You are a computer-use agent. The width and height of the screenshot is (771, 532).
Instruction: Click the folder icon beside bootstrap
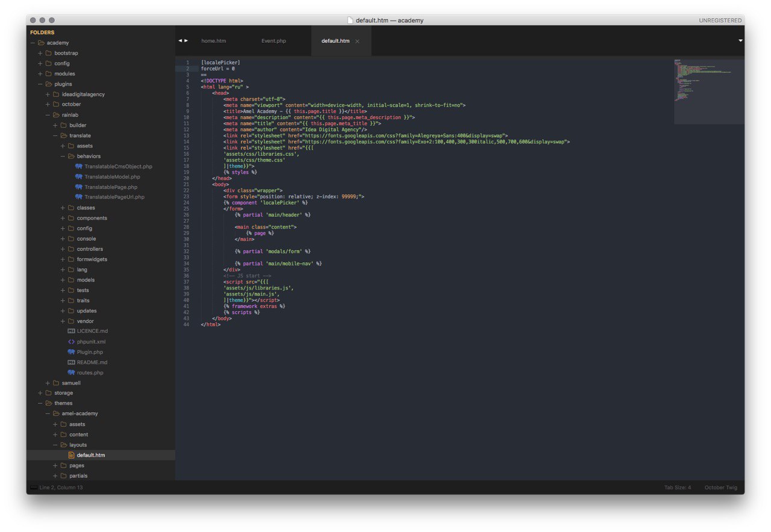pyautogui.click(x=48, y=53)
